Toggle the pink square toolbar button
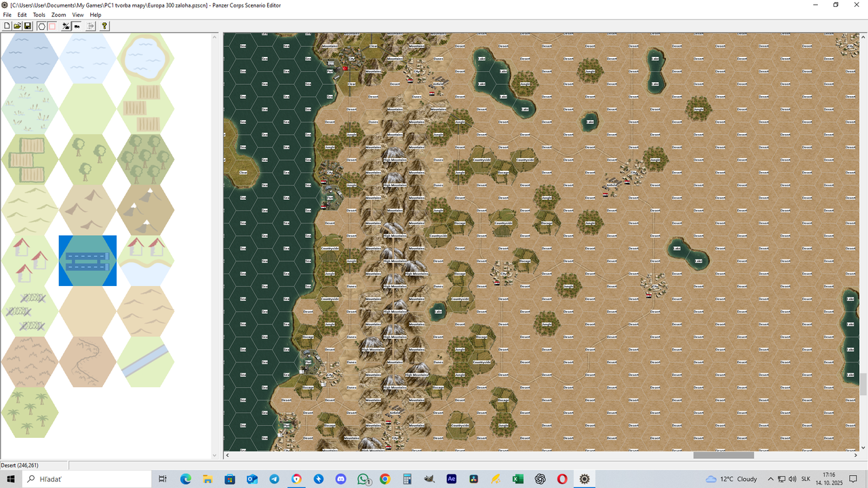Image resolution: width=868 pixels, height=488 pixels. [x=52, y=26]
